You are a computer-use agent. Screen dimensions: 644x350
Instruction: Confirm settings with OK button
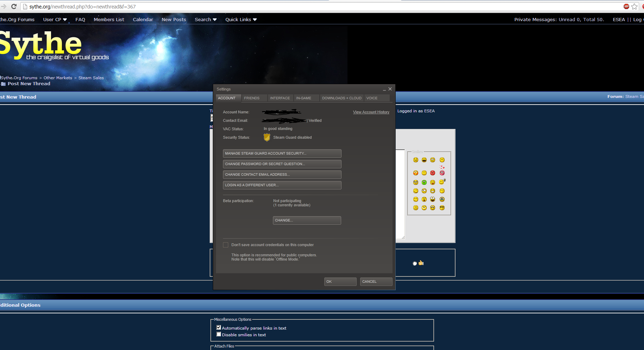pos(340,282)
